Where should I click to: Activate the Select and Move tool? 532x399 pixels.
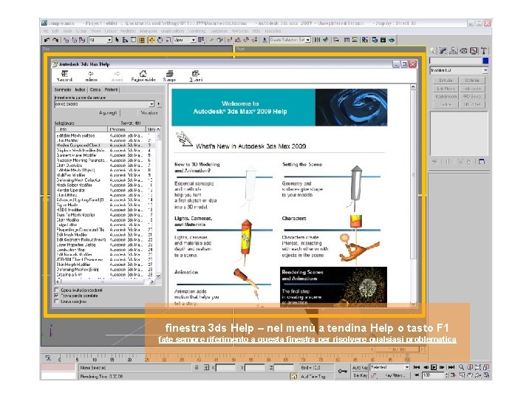pyautogui.click(x=151, y=40)
